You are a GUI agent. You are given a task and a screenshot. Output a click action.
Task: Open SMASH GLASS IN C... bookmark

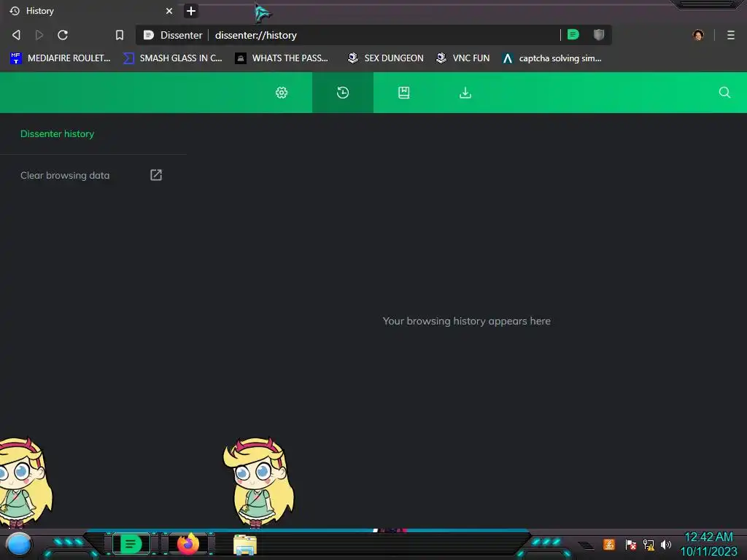pyautogui.click(x=173, y=58)
